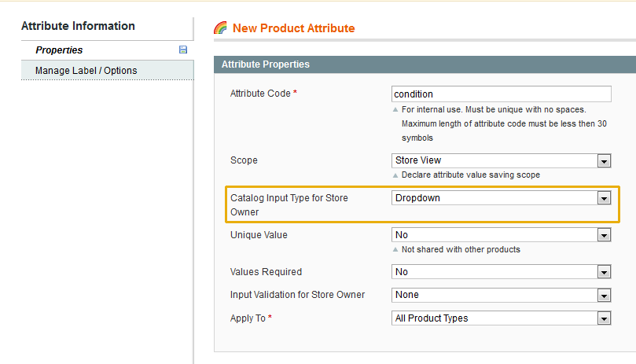Click the Attribute Code field label
This screenshot has height=364, width=636.
[x=263, y=94]
